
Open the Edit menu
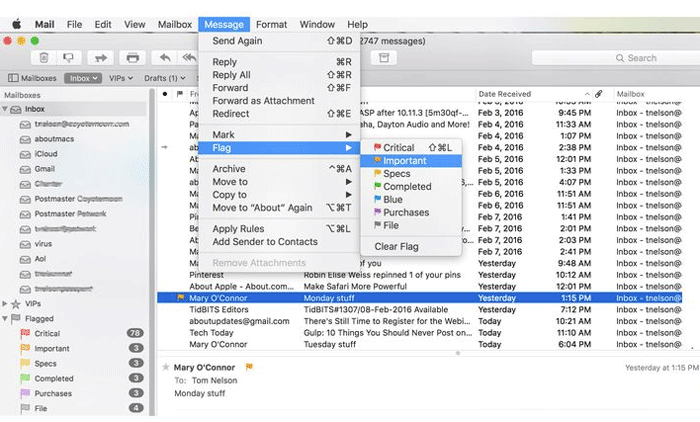pyautogui.click(x=103, y=24)
